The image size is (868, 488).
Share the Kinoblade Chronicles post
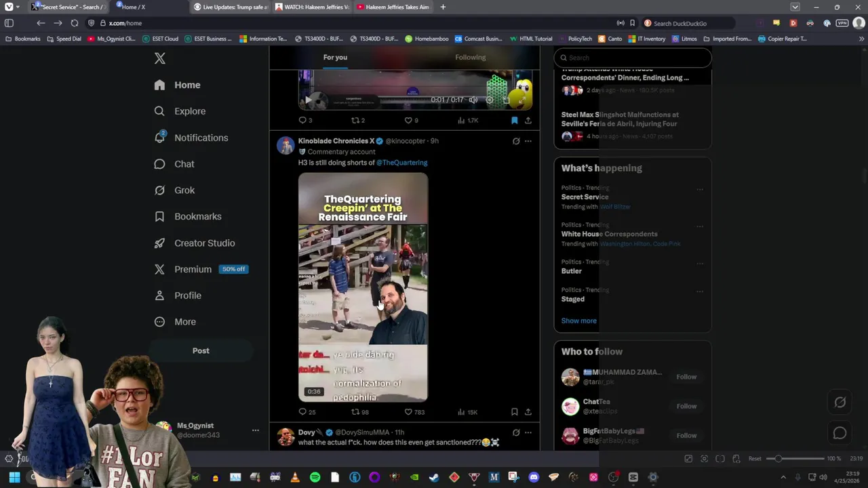coord(528,412)
